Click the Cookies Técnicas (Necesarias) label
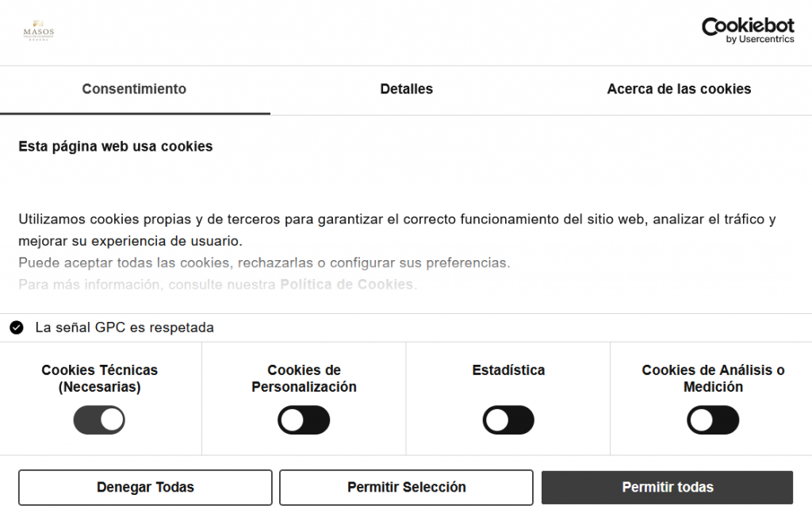Screen dimensions: 812x521 (100, 379)
